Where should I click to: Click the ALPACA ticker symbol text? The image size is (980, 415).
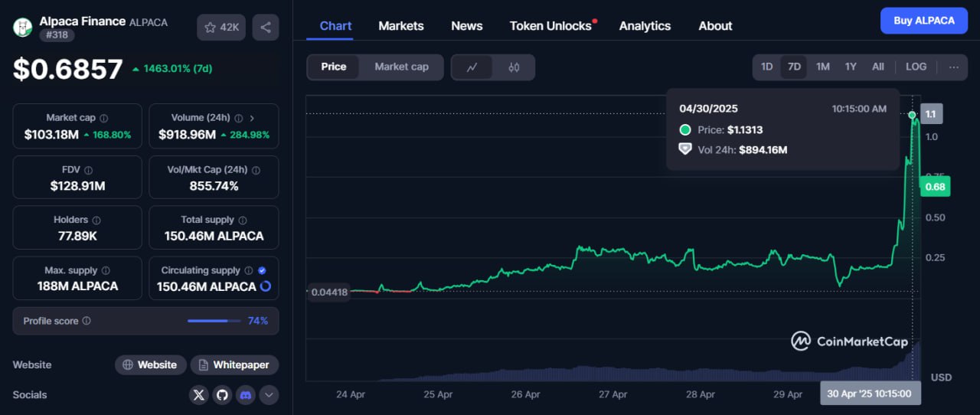149,22
